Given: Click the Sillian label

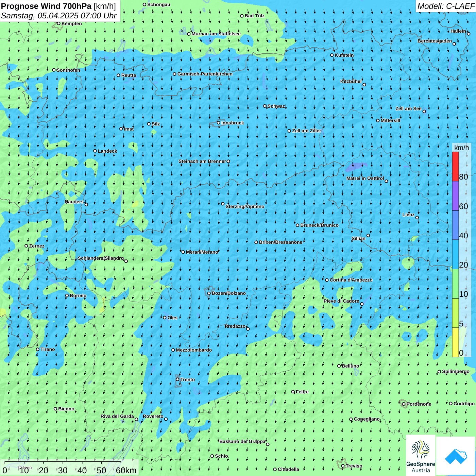Looking at the screenshot, I should point(358,238).
